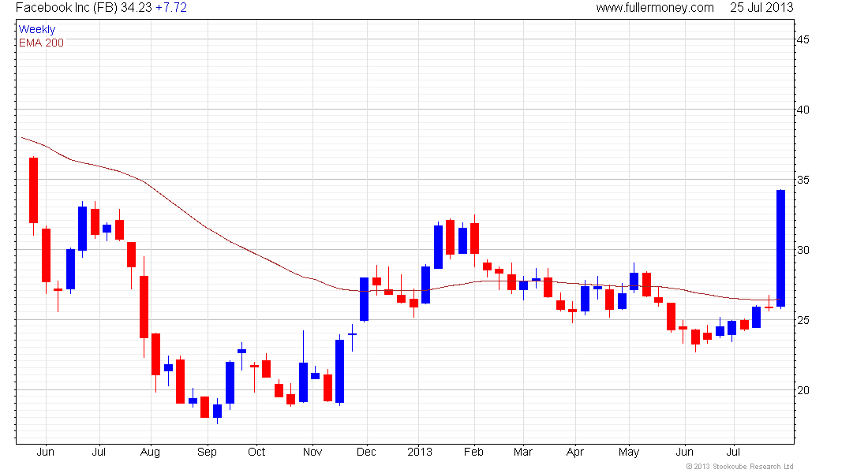
Task: Click the 'May' time axis label
Action: pos(628,452)
